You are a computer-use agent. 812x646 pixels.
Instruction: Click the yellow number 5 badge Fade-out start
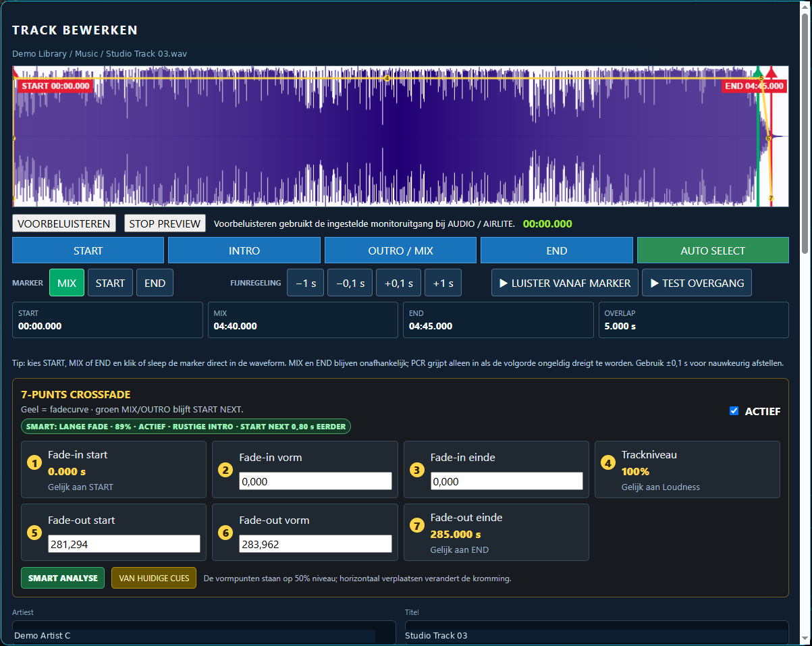point(34,533)
